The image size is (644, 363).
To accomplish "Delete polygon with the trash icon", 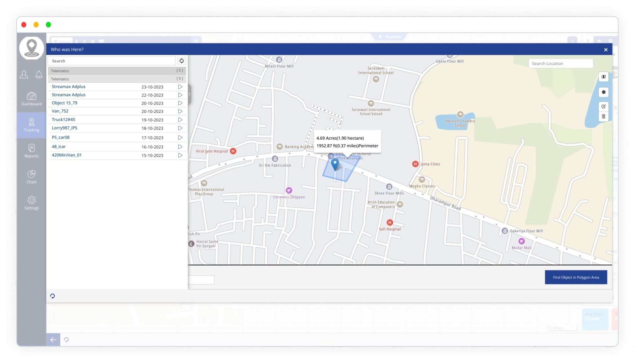I will [603, 116].
